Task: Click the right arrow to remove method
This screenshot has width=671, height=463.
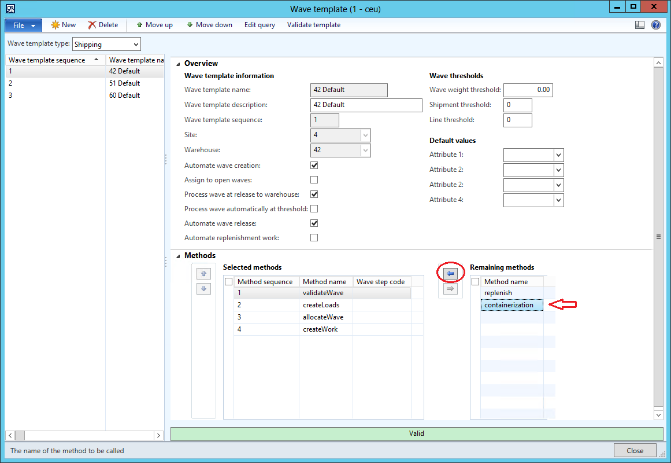Action: click(x=449, y=288)
